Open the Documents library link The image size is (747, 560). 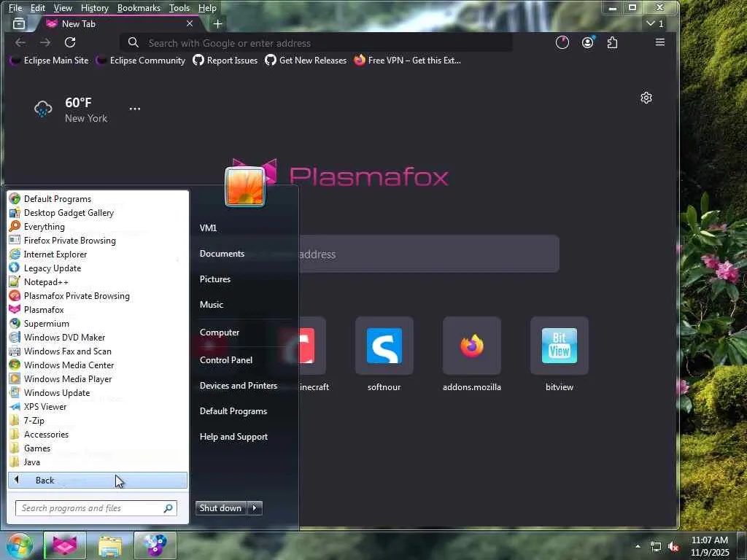click(222, 253)
